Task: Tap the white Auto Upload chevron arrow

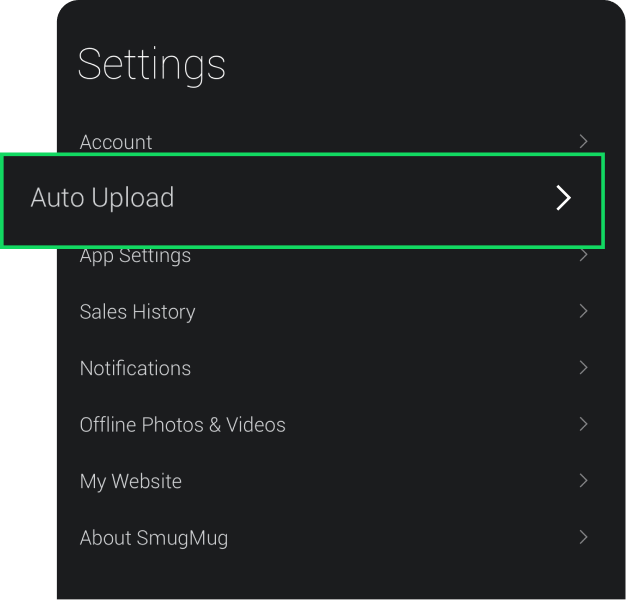Action: pyautogui.click(x=564, y=198)
